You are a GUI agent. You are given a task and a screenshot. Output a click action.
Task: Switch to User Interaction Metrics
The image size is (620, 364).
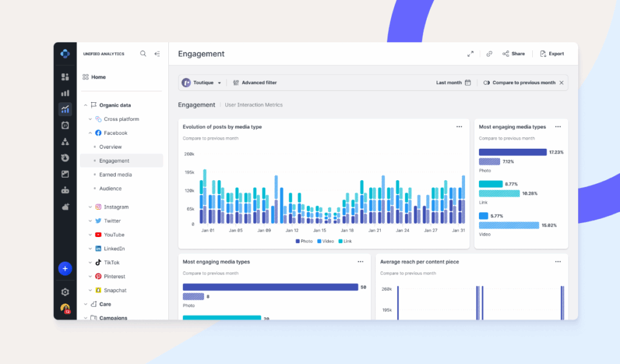(x=252, y=105)
